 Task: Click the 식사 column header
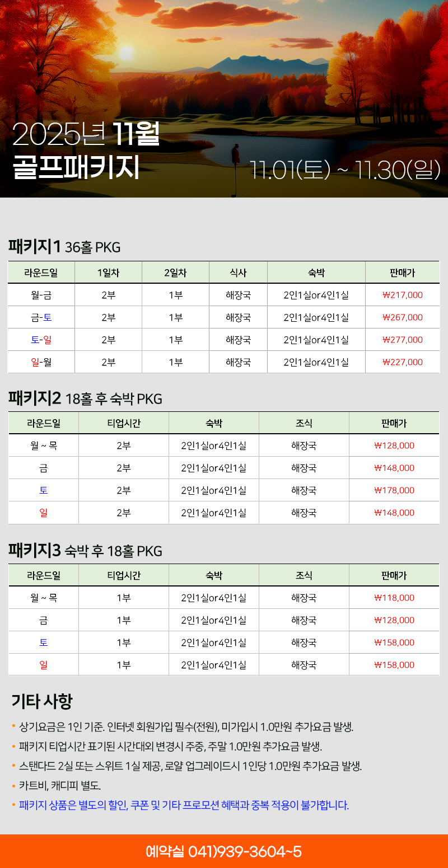pyautogui.click(x=238, y=273)
